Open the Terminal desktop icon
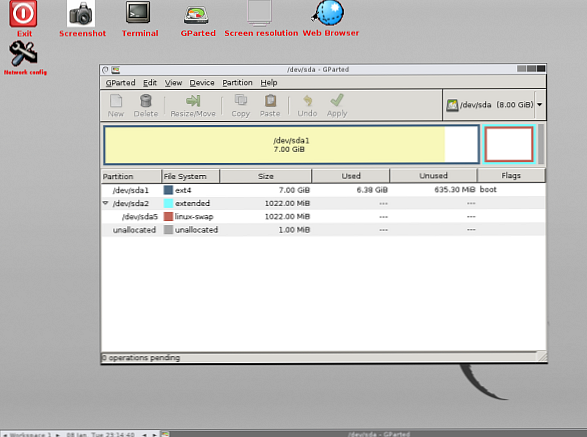Viewport: 587px width, 437px height. (138, 13)
